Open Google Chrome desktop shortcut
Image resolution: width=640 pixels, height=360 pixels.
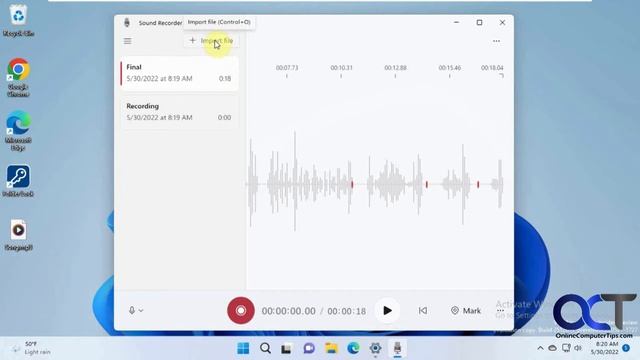18,77
